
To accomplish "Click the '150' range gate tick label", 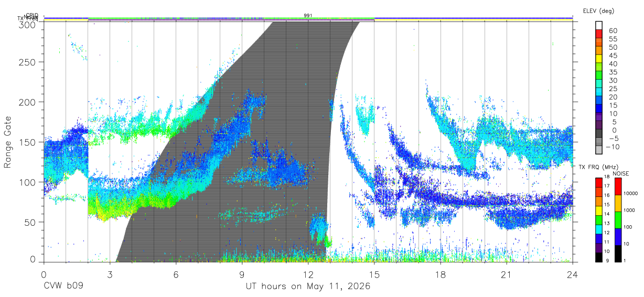I will [27, 142].
